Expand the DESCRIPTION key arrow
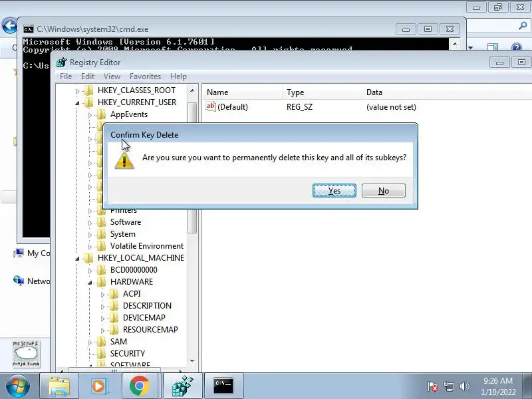Image resolution: width=532 pixels, height=399 pixels. tap(102, 307)
